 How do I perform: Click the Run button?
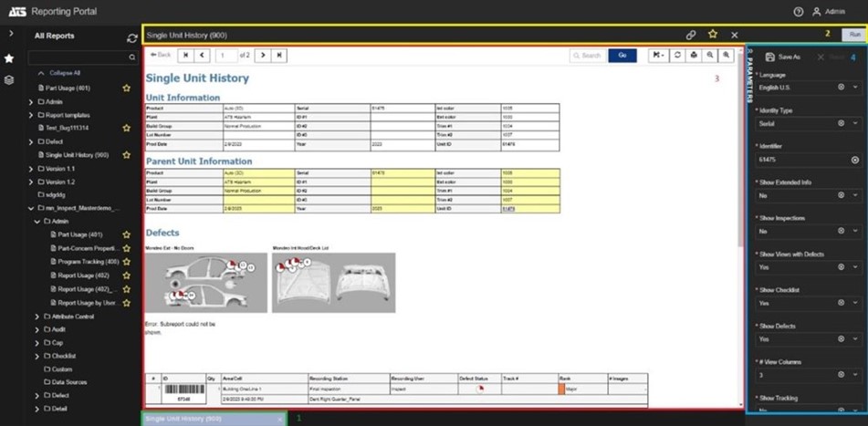(854, 35)
